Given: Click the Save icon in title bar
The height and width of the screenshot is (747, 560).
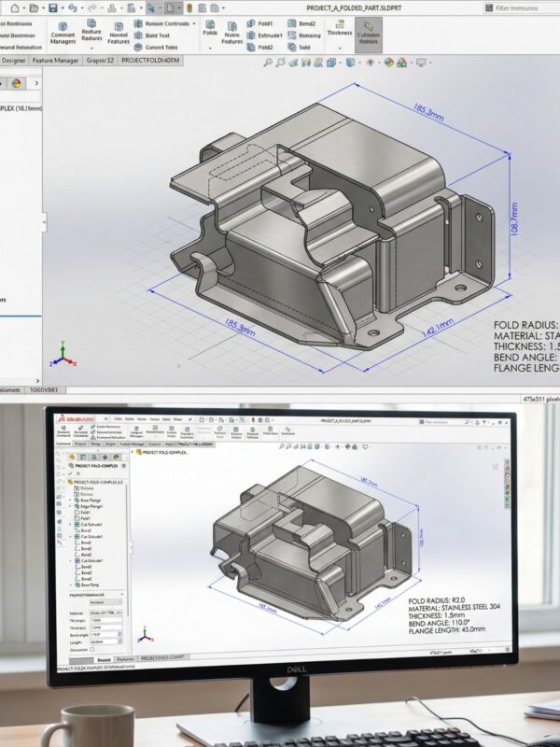Looking at the screenshot, I should pyautogui.click(x=53, y=7).
